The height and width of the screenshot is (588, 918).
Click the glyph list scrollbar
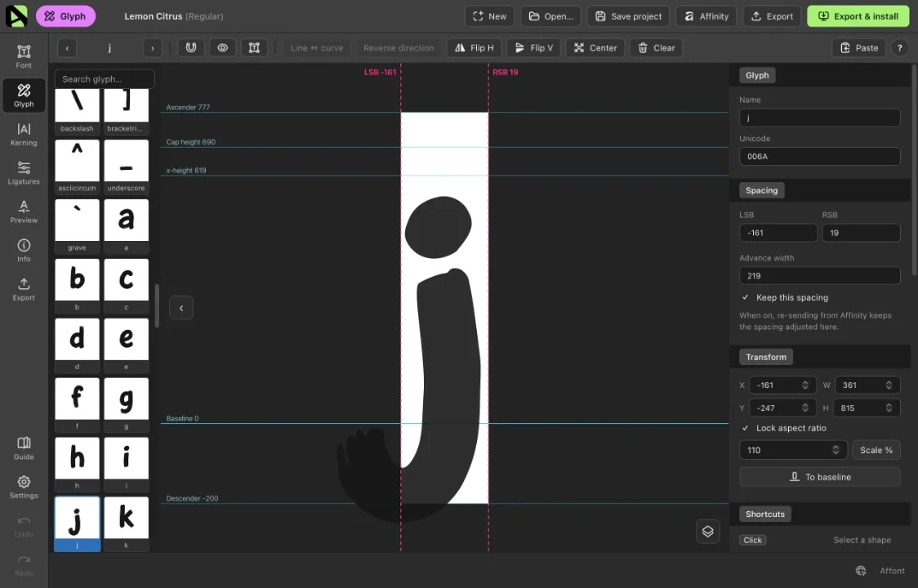(157, 305)
